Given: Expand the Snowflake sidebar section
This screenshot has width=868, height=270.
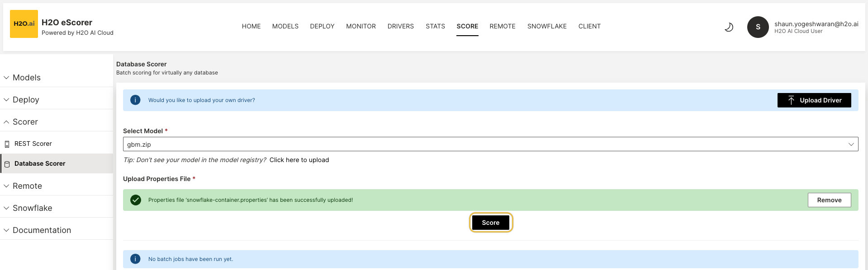Looking at the screenshot, I should coord(32,208).
